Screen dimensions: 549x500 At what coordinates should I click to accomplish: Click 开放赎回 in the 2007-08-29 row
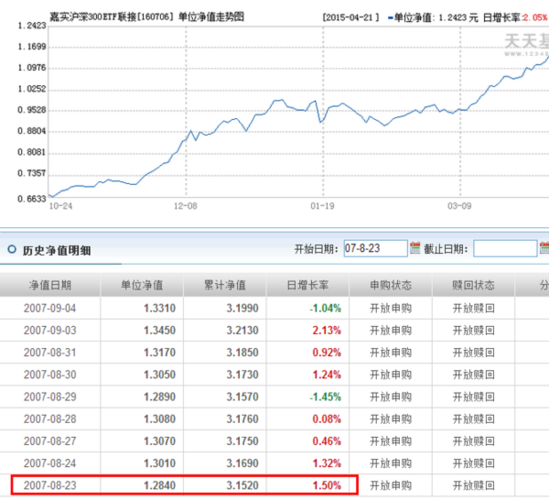(x=473, y=397)
